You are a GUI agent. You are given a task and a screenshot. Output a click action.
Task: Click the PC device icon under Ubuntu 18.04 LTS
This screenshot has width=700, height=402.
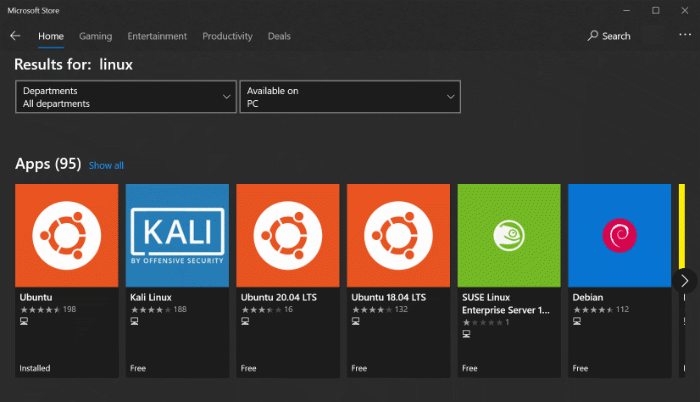[355, 321]
